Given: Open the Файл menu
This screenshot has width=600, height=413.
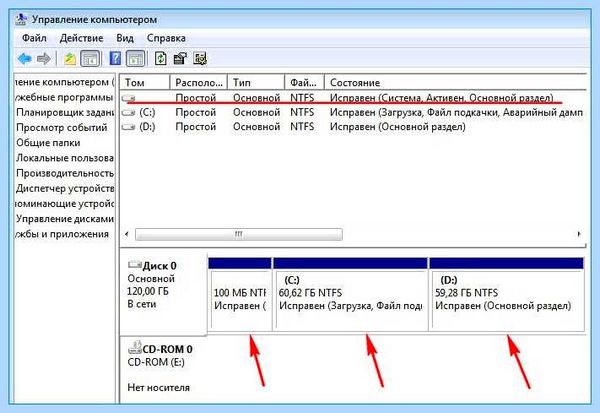Looking at the screenshot, I should 34,38.
